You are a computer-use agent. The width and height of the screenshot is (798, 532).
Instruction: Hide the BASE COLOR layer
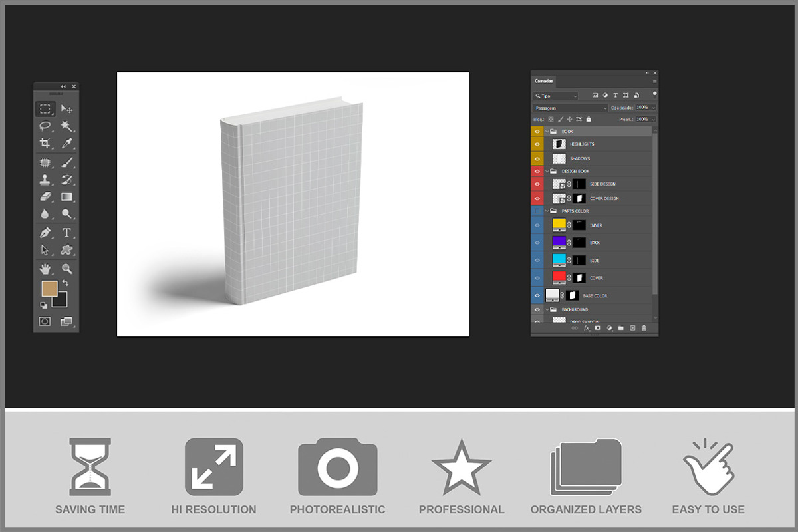[x=537, y=295]
